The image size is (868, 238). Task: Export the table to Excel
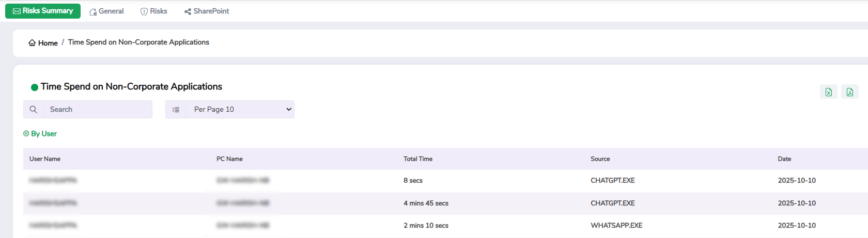pos(828,92)
